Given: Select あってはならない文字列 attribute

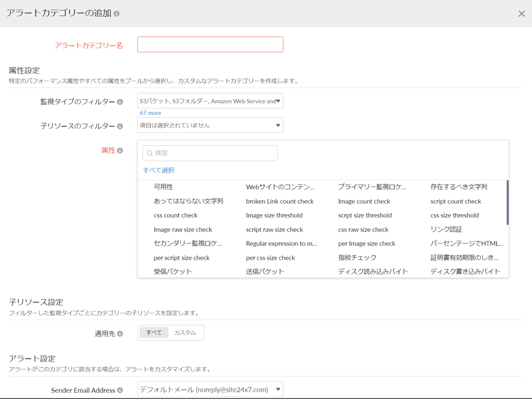Looking at the screenshot, I should click(x=188, y=201).
